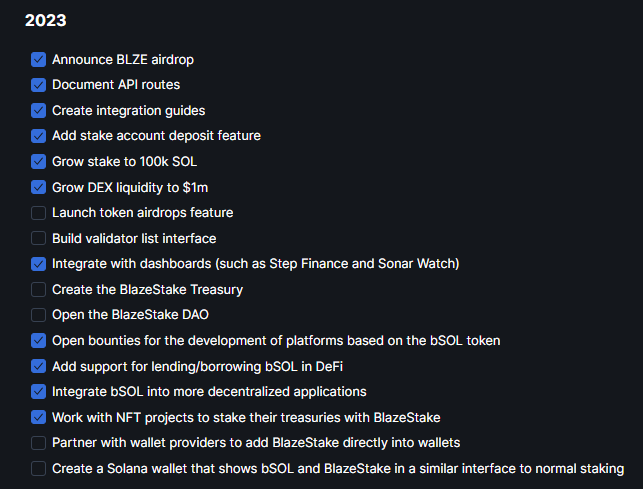Screen dimensions: 643x489
Task: Uncheck Integrate with dashboards checkbox
Action: click(38, 264)
